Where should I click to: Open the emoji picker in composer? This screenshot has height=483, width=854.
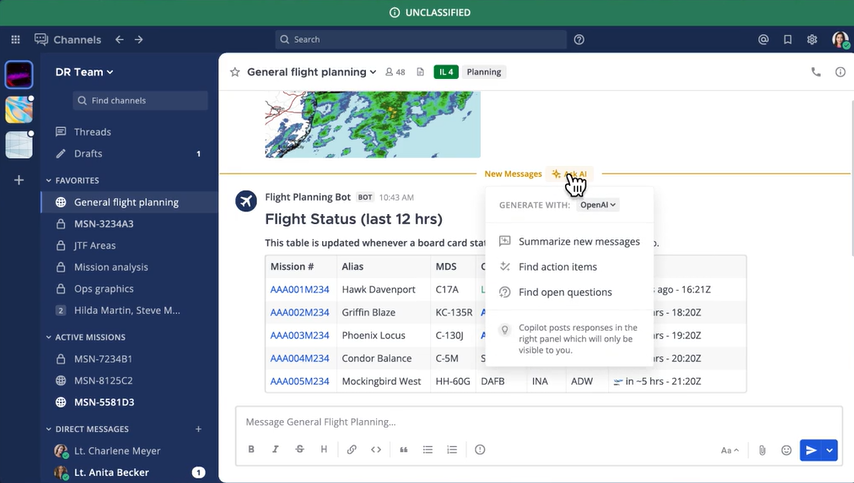tap(786, 450)
